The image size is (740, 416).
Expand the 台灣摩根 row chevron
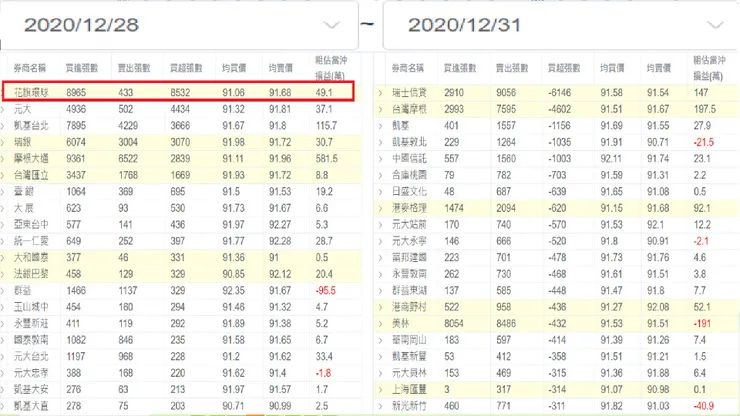(x=380, y=110)
